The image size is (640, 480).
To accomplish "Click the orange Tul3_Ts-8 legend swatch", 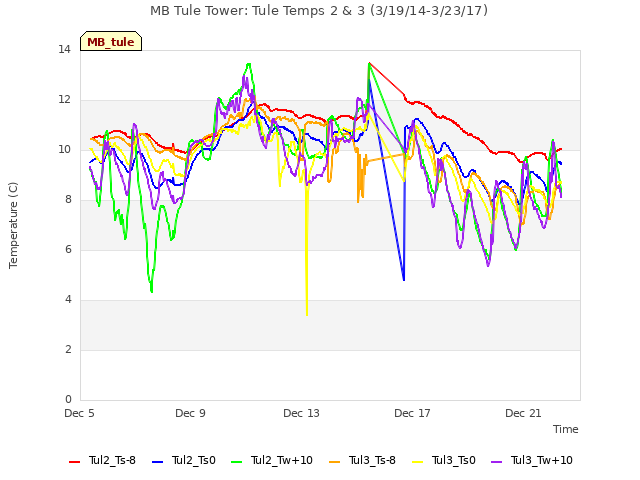I will coord(335,462).
